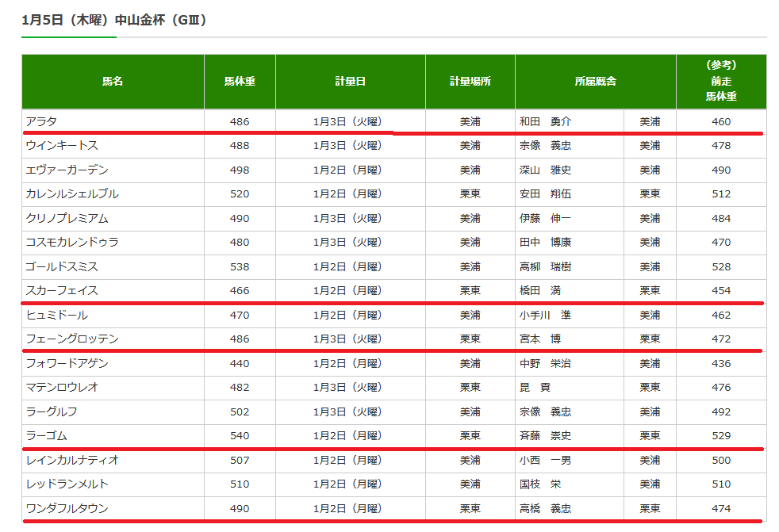Click the 馬名 column header

(113, 82)
